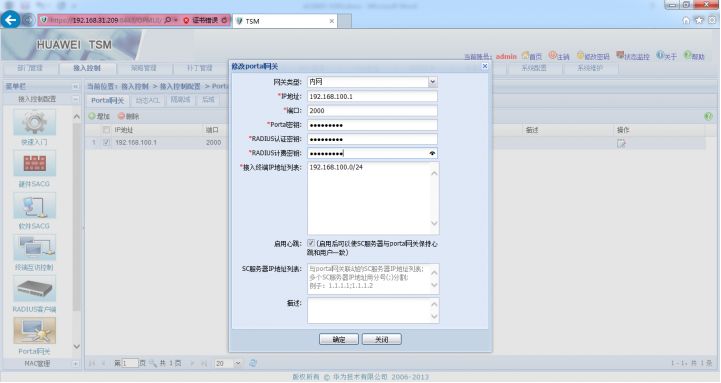The image size is (721, 383).
Task: Click the browser home icon
Action: click(686, 20)
